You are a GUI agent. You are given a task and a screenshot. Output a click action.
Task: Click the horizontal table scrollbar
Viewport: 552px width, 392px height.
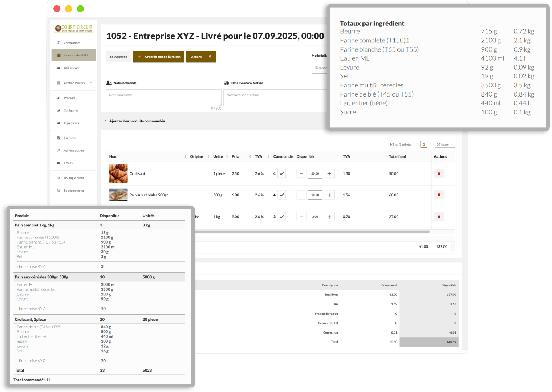(x=312, y=232)
